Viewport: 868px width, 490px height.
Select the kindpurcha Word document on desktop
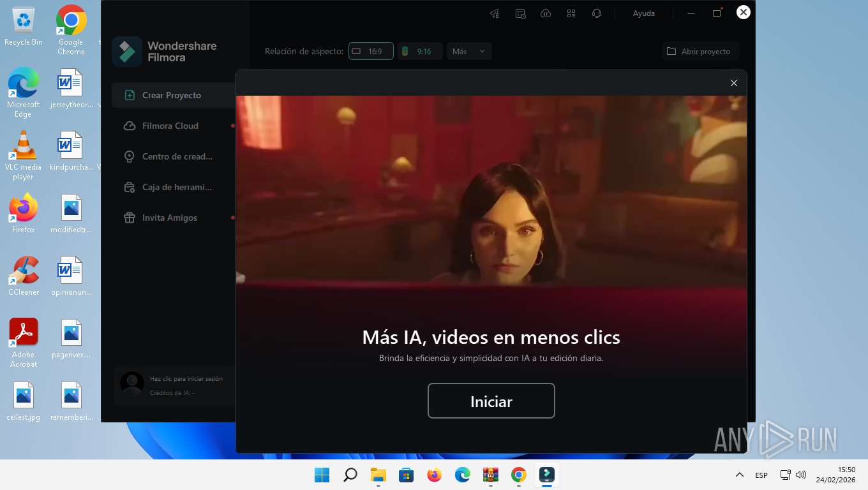point(71,151)
